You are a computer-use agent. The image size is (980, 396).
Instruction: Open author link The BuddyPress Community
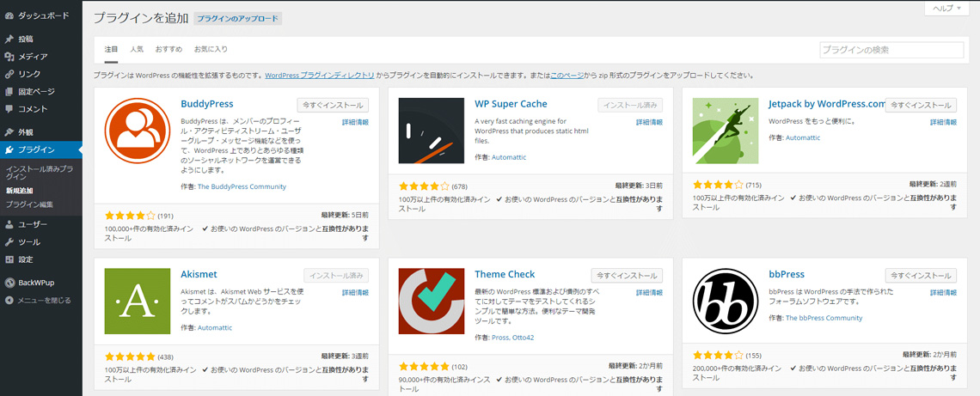pyautogui.click(x=242, y=186)
